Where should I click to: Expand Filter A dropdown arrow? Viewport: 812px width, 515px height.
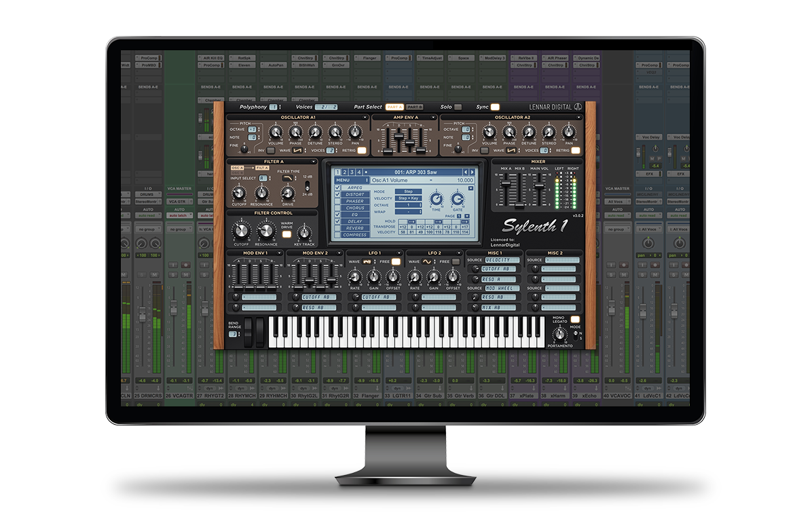click(x=313, y=162)
